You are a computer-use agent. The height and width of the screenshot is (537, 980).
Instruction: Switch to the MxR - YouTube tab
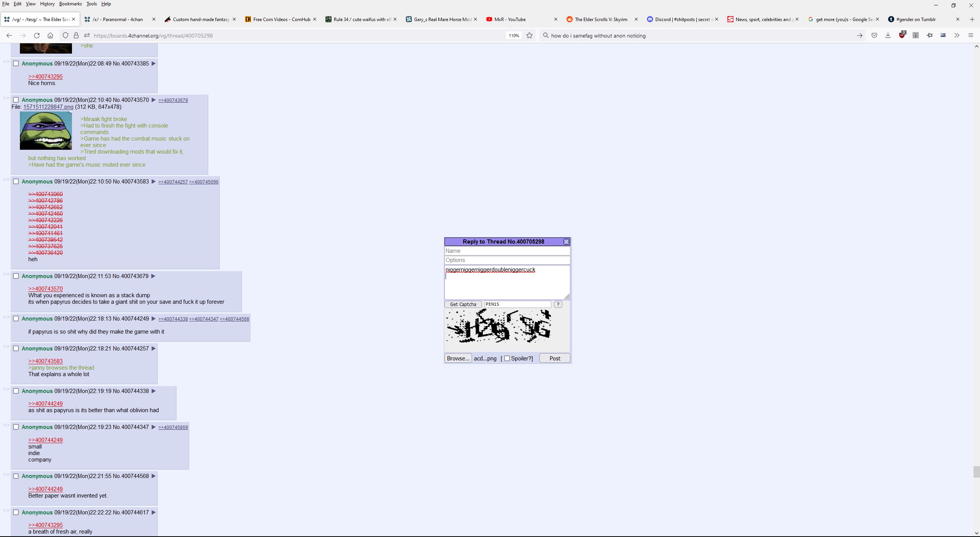[x=510, y=19]
